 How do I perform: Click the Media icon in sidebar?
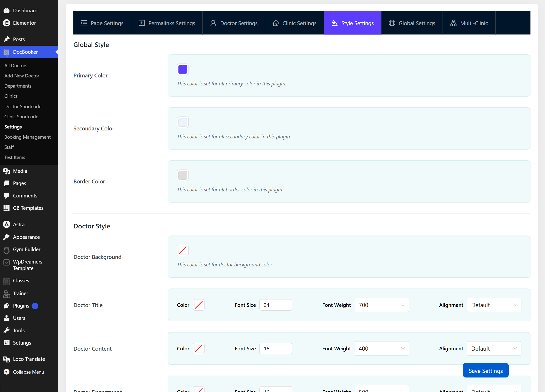click(x=7, y=171)
